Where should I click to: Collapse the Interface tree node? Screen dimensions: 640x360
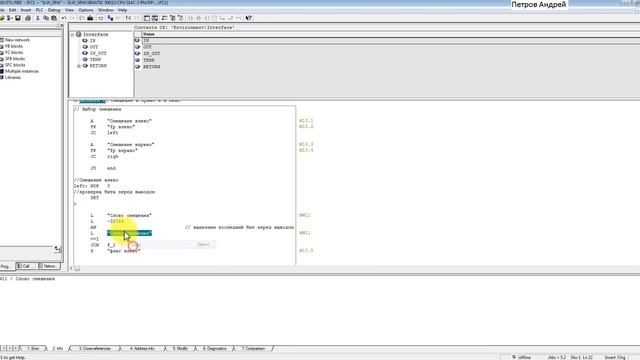pyautogui.click(x=73, y=35)
